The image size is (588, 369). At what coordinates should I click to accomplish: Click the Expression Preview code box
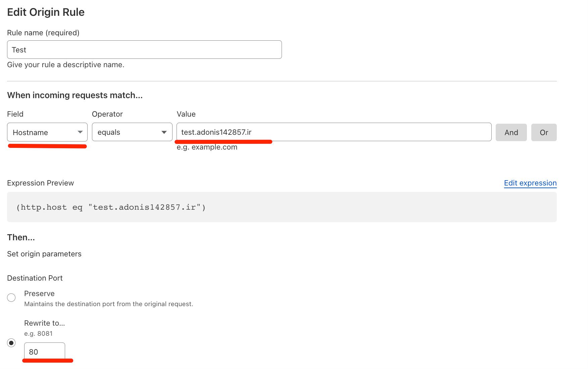click(281, 207)
